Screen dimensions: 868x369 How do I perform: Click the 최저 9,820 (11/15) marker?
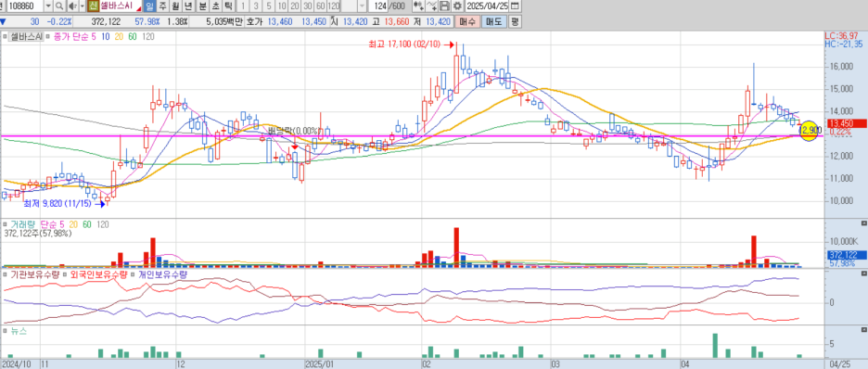64,204
